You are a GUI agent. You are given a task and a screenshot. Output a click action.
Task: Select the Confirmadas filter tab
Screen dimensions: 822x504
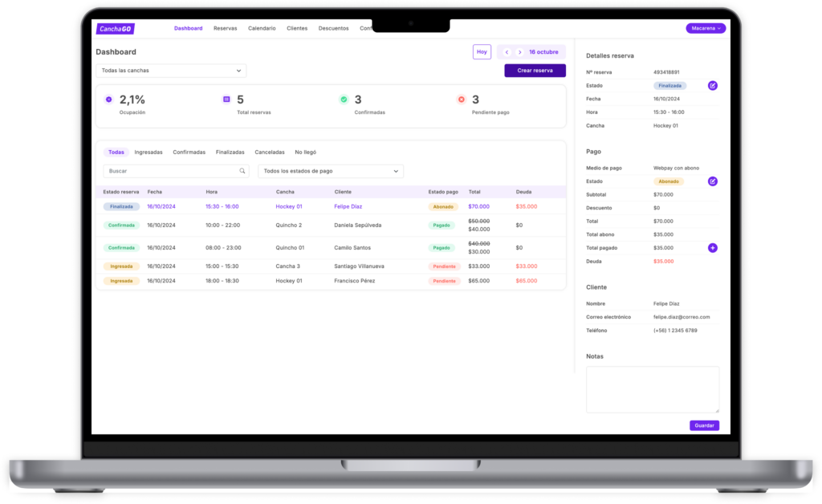[189, 152]
